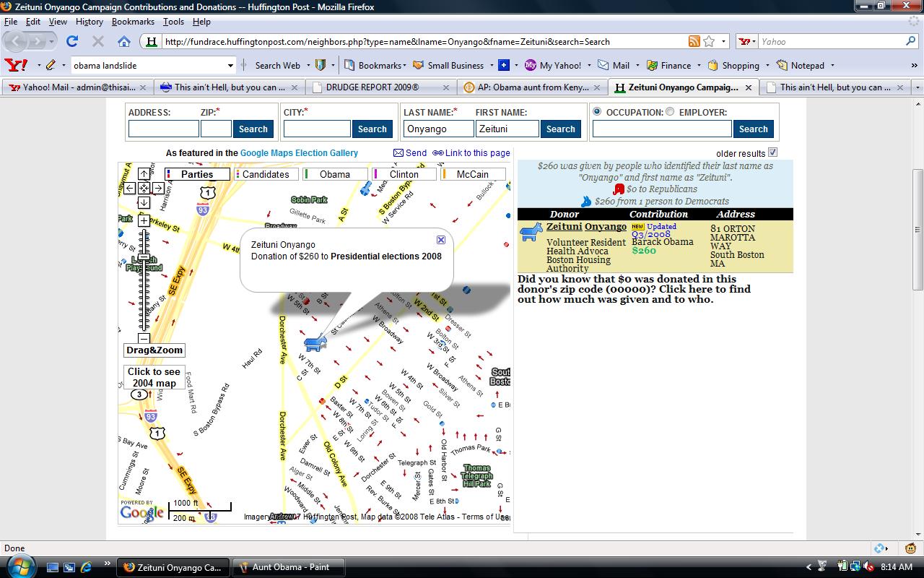Go to the browser Home page icon
Screen dimensions: 924x578
[124, 41]
